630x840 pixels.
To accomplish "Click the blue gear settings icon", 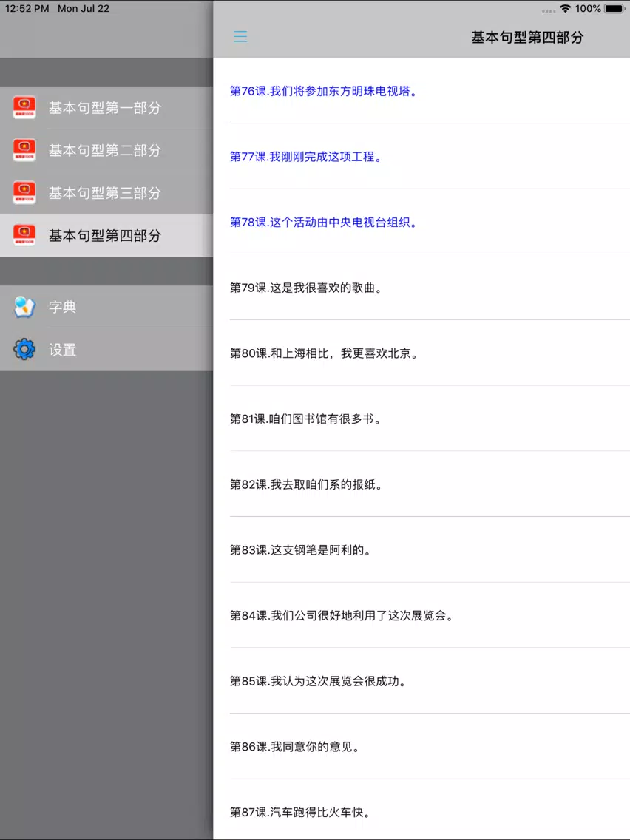I will (24, 349).
